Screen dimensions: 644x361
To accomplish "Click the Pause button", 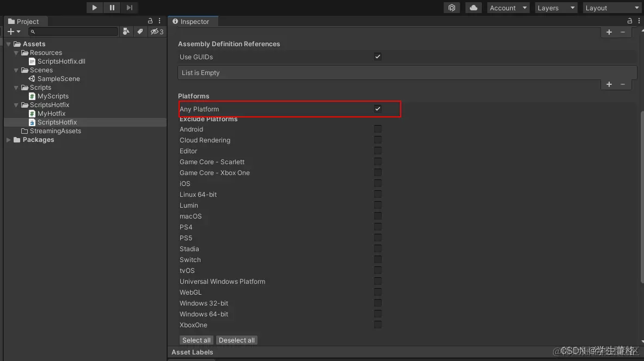I will [x=112, y=8].
